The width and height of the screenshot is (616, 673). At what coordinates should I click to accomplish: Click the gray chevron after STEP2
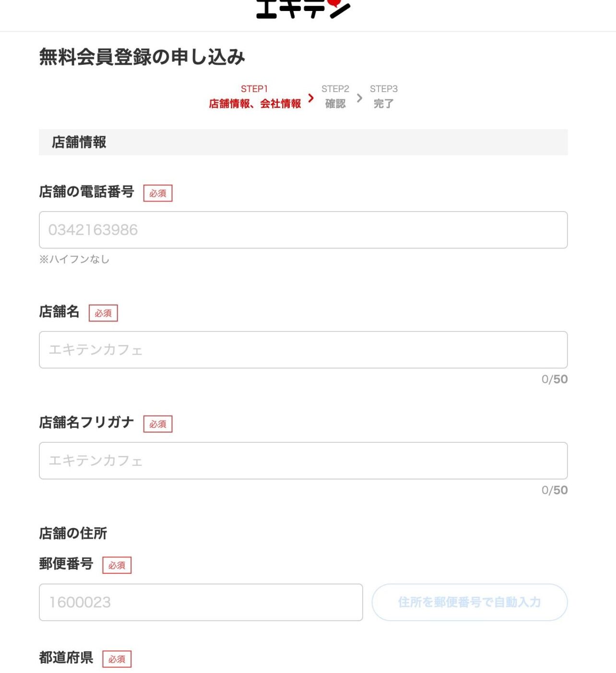pos(359,98)
